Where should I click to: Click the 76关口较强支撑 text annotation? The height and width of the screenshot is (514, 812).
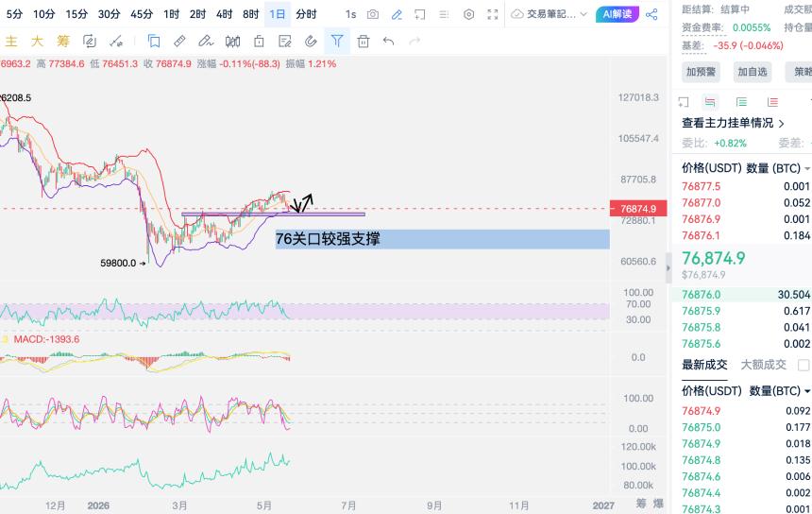[328, 239]
